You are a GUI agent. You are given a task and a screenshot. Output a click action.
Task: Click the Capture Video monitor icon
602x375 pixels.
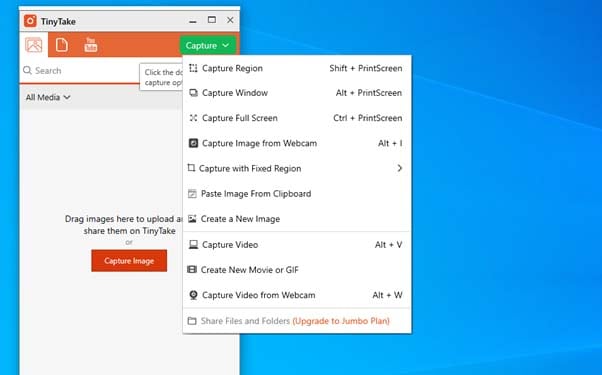194,245
